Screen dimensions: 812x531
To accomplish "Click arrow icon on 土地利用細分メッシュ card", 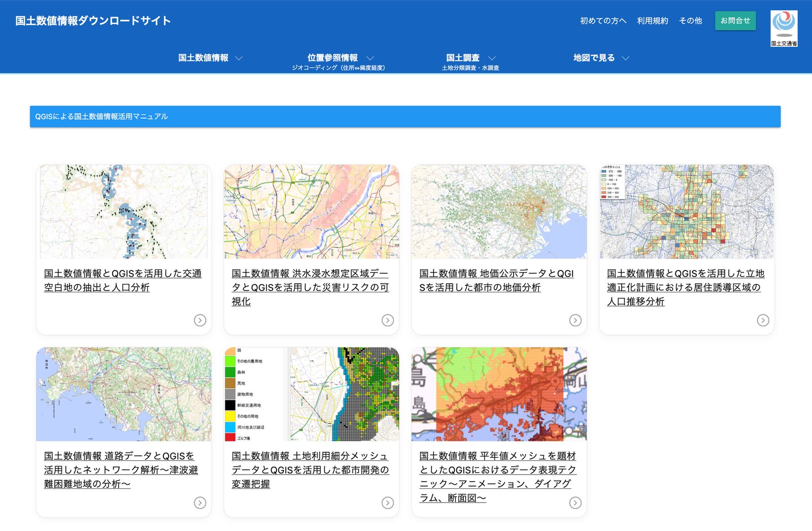I will [388, 503].
